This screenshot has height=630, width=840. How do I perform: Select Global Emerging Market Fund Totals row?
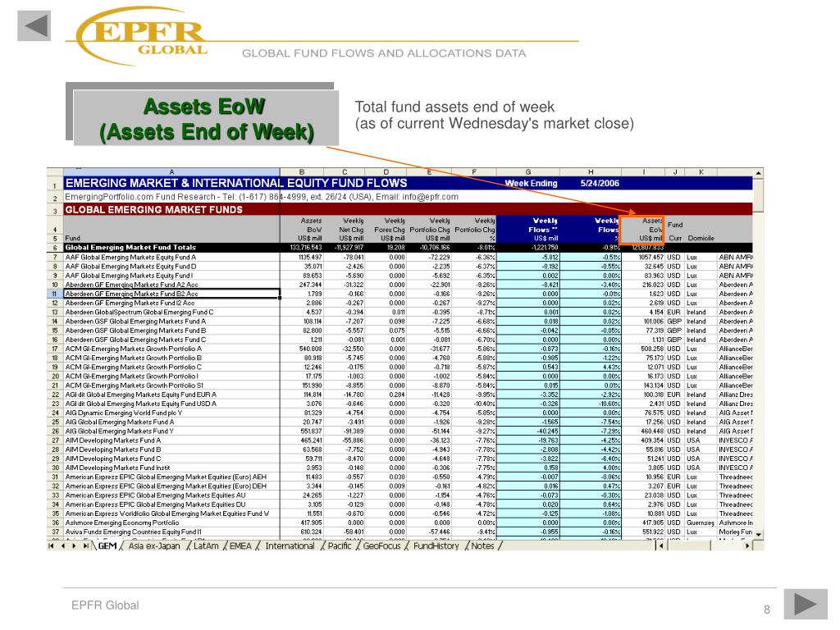click(x=130, y=248)
